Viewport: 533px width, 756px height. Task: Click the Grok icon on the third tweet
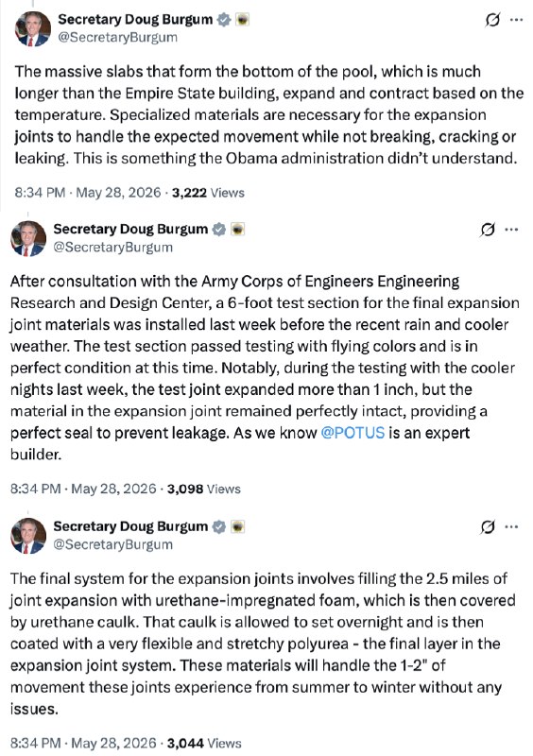click(x=488, y=527)
